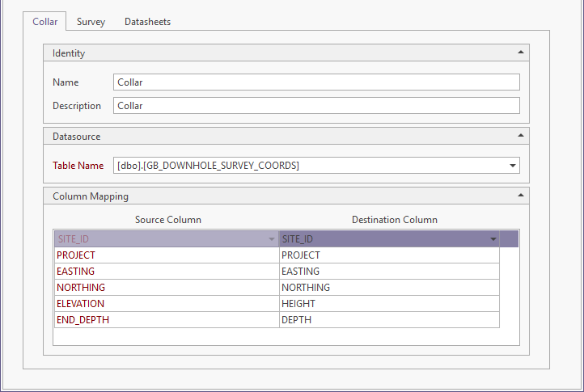Click the Destination Column header
Screen dimensions: 584x392
click(x=395, y=220)
